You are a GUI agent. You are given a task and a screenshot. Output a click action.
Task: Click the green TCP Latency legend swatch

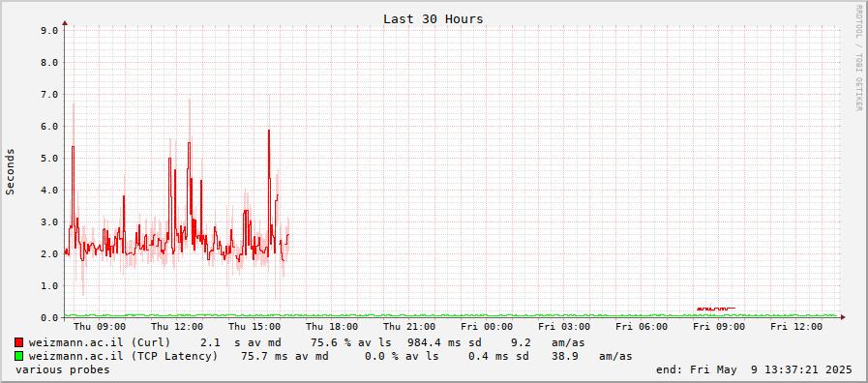19,356
